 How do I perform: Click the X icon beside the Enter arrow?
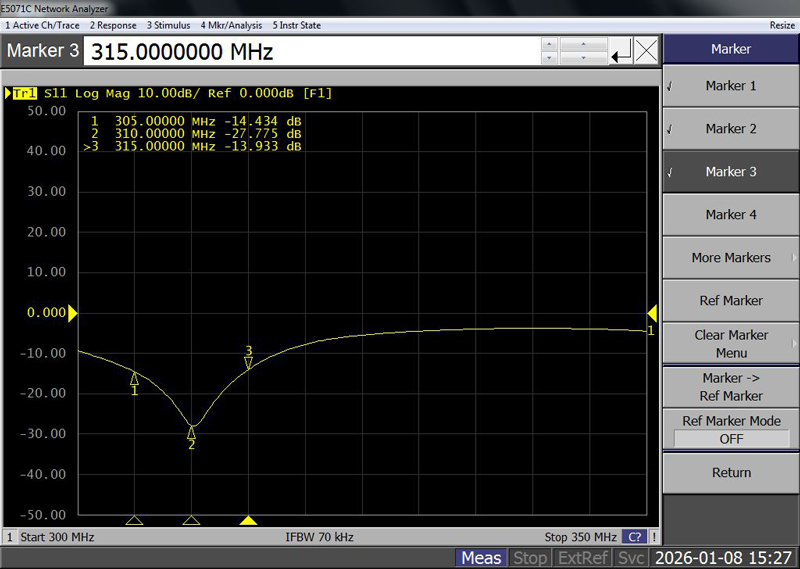point(647,51)
